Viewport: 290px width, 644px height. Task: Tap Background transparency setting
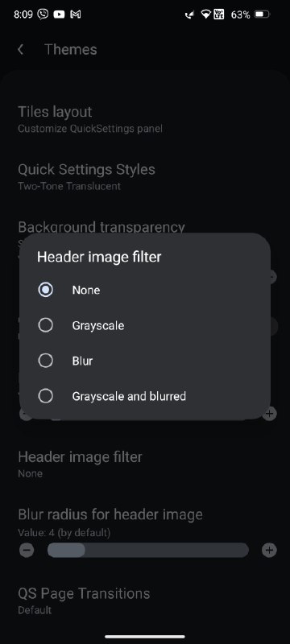coord(101,227)
